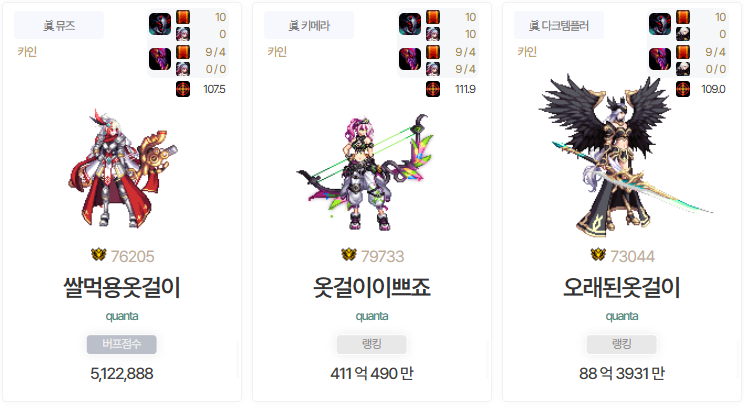
Task: Select the red crosshair icon beside 107.5
Action: point(183,89)
